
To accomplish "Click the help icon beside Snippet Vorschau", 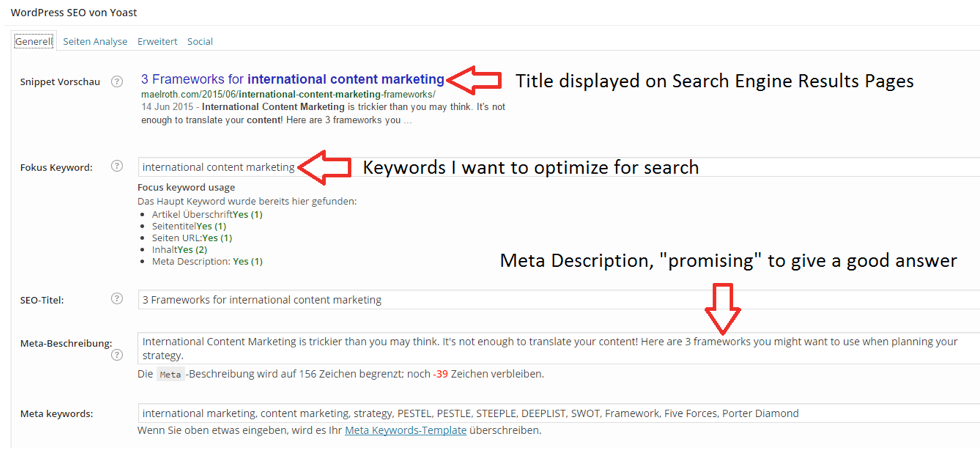I will pyautogui.click(x=117, y=81).
